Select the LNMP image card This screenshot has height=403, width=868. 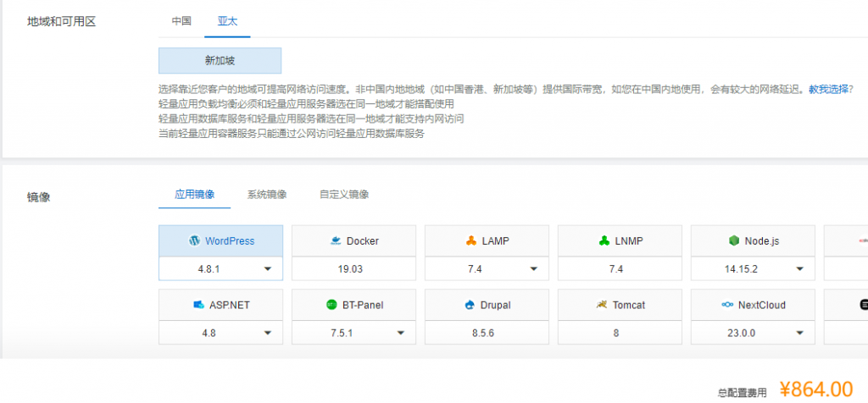point(620,241)
